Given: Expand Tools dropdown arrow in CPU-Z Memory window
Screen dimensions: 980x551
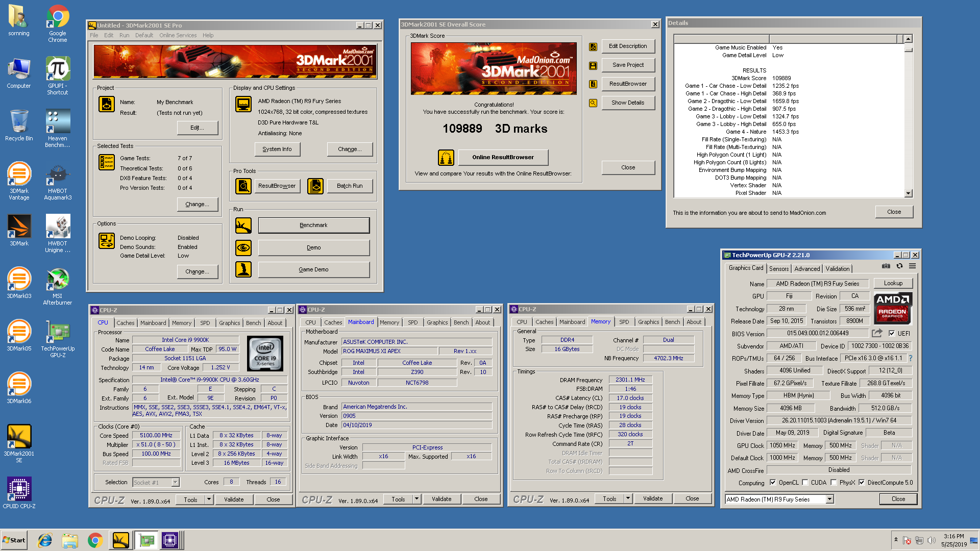Looking at the screenshot, I should point(628,498).
